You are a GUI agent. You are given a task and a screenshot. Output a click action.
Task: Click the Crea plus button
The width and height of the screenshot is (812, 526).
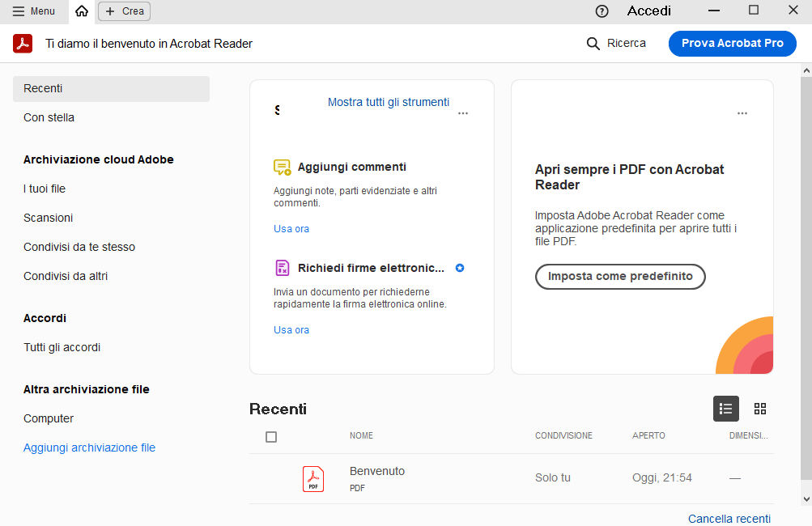coord(125,11)
